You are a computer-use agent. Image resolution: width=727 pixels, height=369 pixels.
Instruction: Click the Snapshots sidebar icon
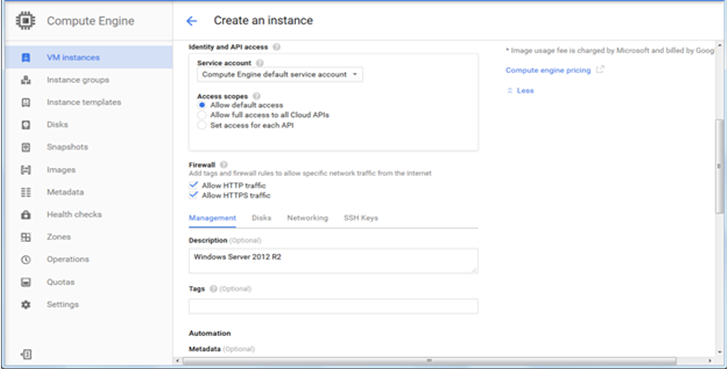26,147
